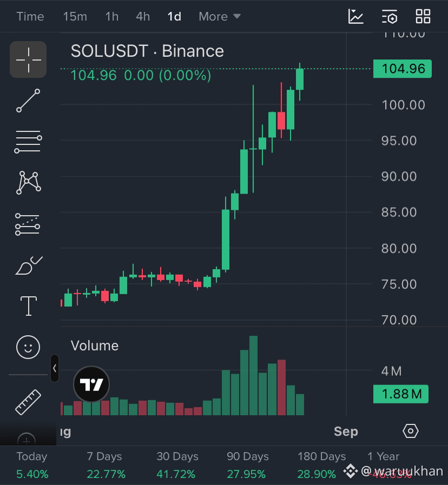Open chart settings list icon

[x=390, y=16]
